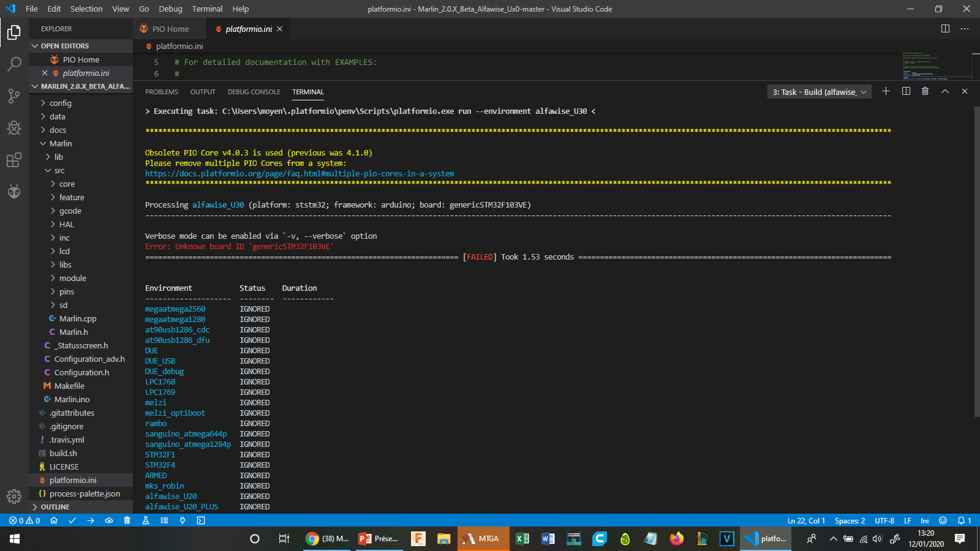Screen dimensions: 980x551
Task: Open the PlatformIO alien icon view
Action: click(14, 192)
